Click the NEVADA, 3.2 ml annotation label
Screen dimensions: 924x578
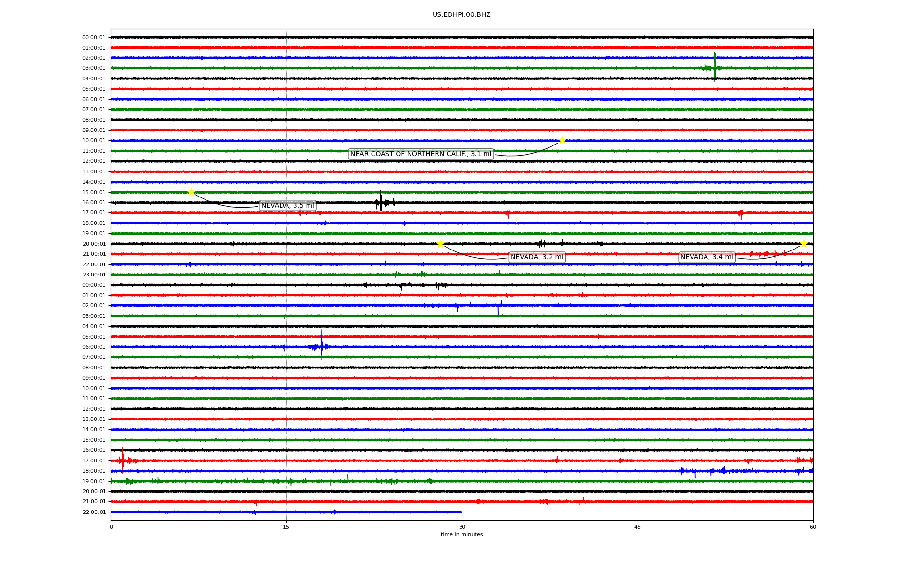[x=537, y=257]
